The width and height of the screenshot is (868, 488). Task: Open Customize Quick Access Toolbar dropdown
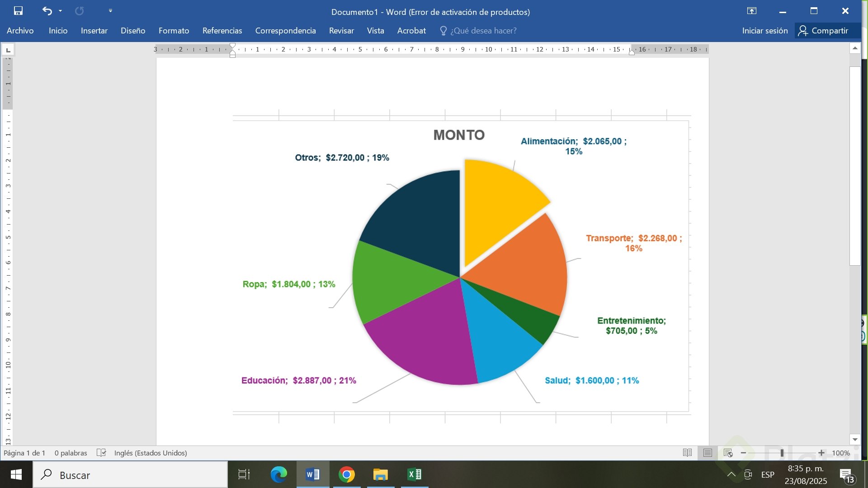110,11
